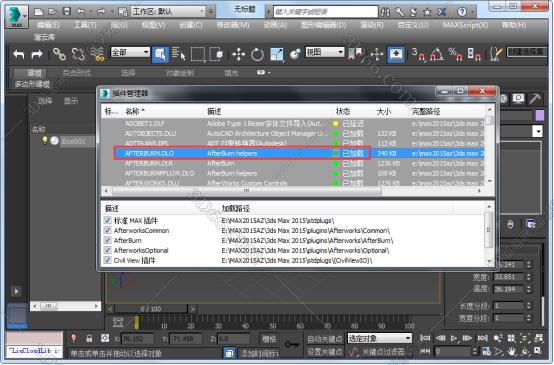
Task: Activate the Select Object tool
Action: [x=160, y=54]
